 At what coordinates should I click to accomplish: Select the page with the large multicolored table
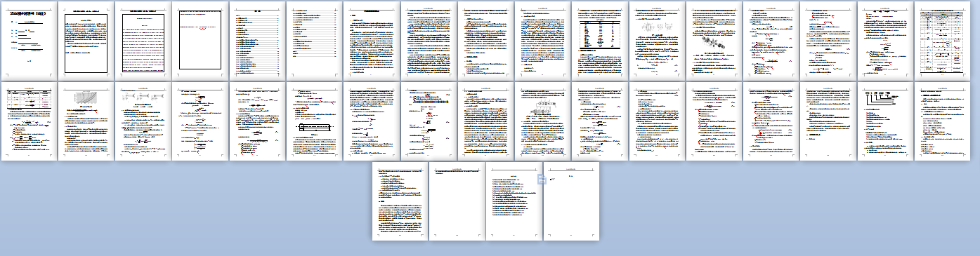click(942, 39)
